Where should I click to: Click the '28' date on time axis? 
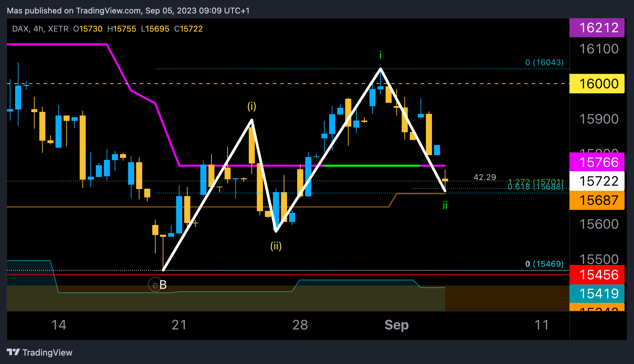tap(300, 325)
